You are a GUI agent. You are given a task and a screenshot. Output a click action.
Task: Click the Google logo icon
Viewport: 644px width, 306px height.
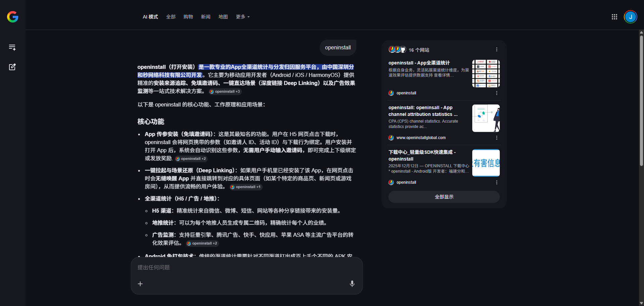(x=12, y=17)
